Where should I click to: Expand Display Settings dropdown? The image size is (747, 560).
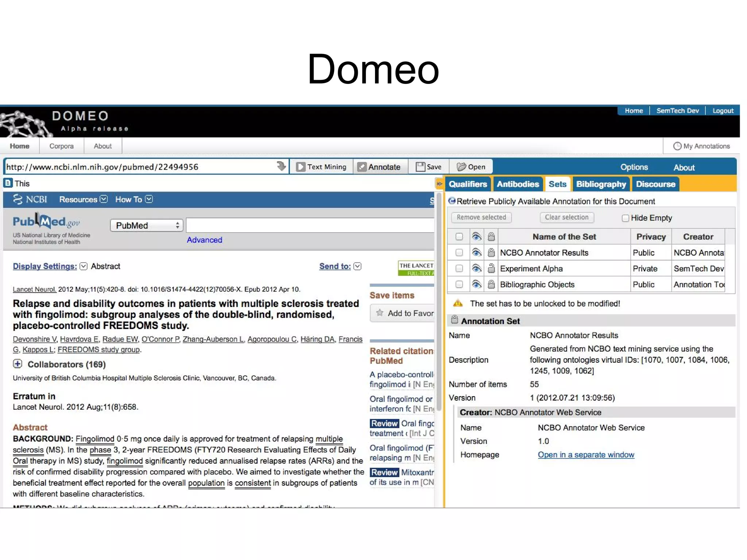[84, 266]
